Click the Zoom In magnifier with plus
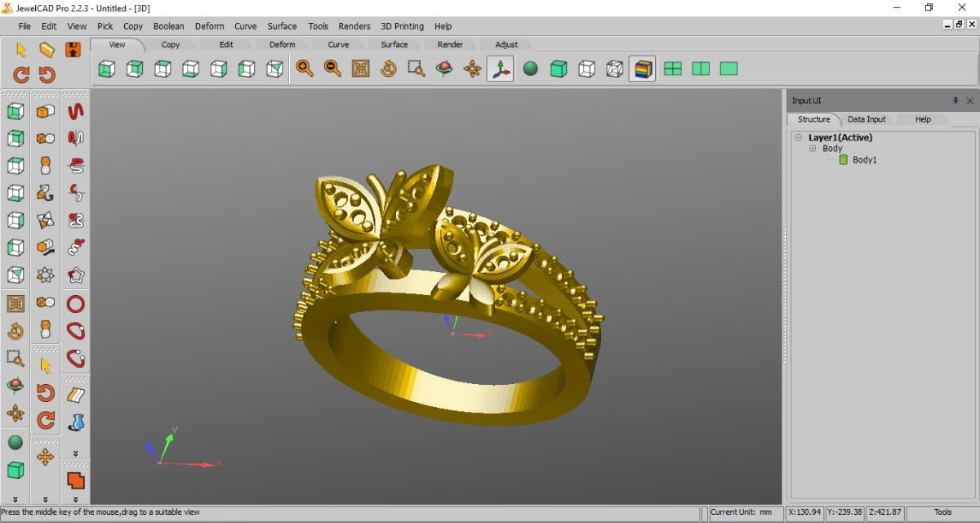 305,69
